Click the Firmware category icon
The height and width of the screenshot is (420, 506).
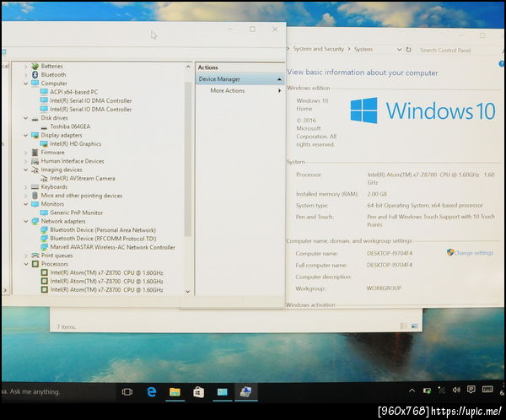click(35, 153)
